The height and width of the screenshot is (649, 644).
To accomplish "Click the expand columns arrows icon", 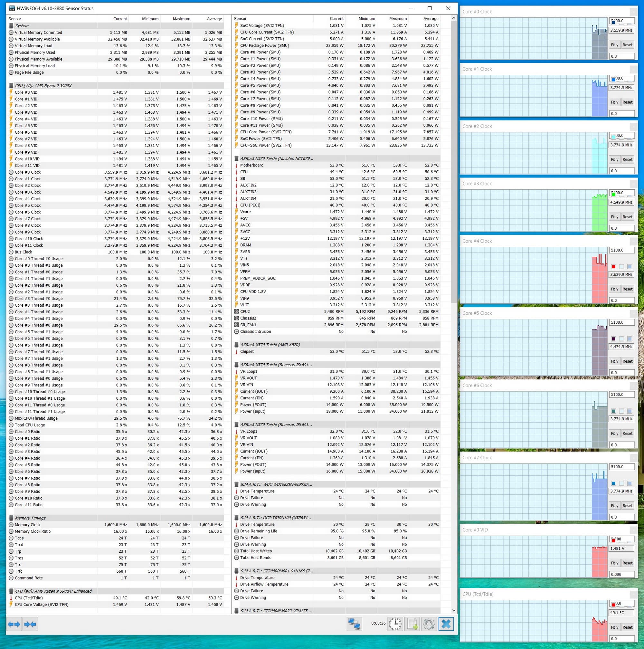I will 14,624.
